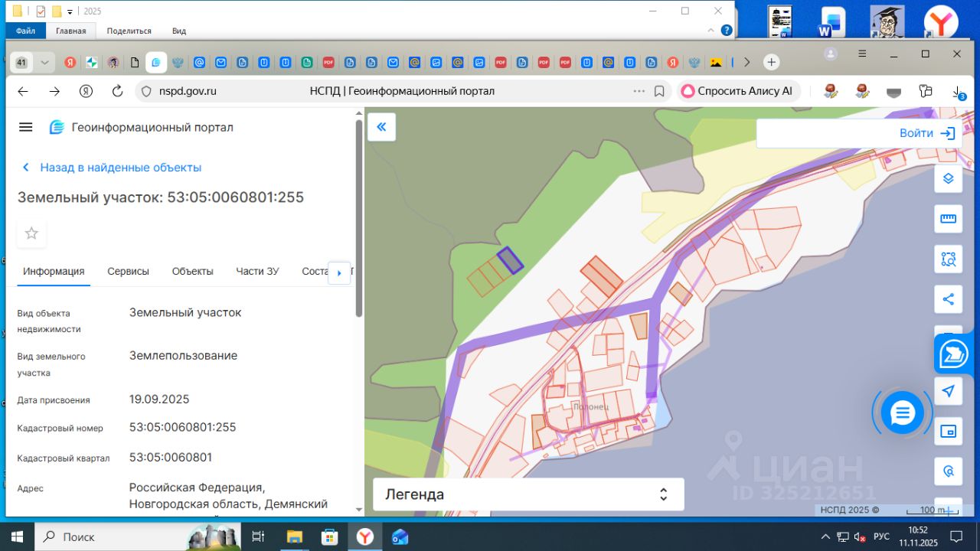Bookmark the page in the address bar
The height and width of the screenshot is (551, 980).
click(x=659, y=91)
